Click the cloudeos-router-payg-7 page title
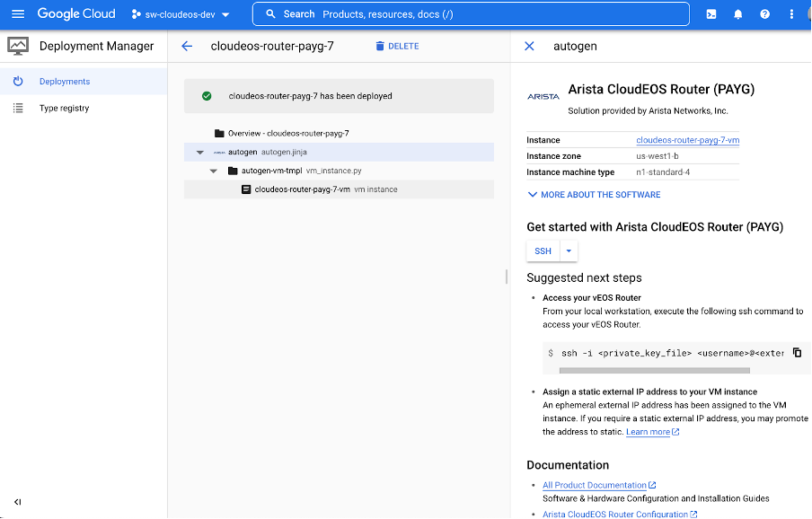The image size is (812, 519). pyautogui.click(x=272, y=46)
